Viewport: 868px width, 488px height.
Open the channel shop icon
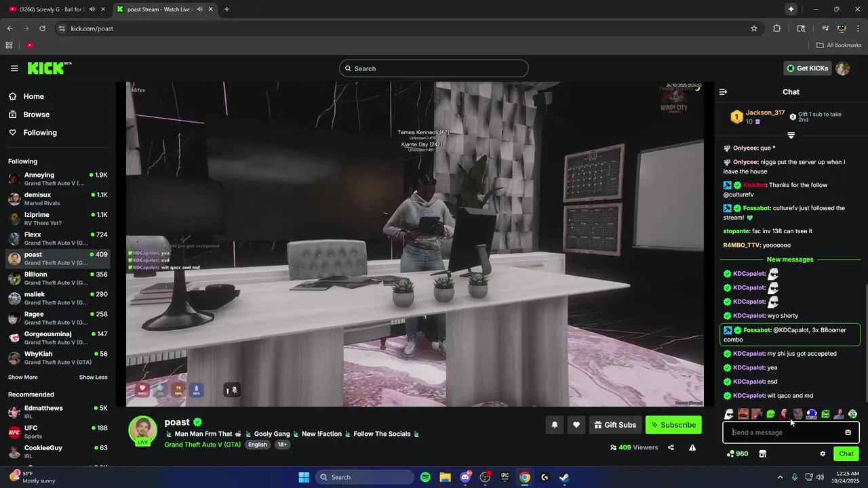(762, 454)
